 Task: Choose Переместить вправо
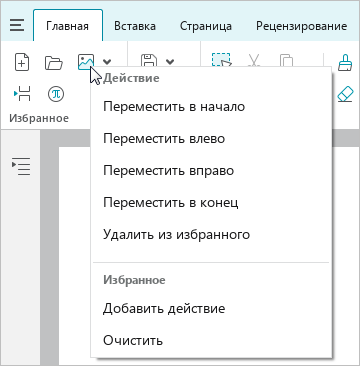click(x=211, y=171)
